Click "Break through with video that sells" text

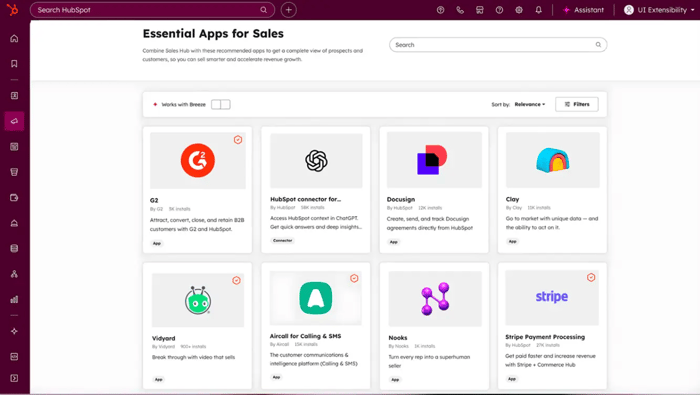coord(193,357)
